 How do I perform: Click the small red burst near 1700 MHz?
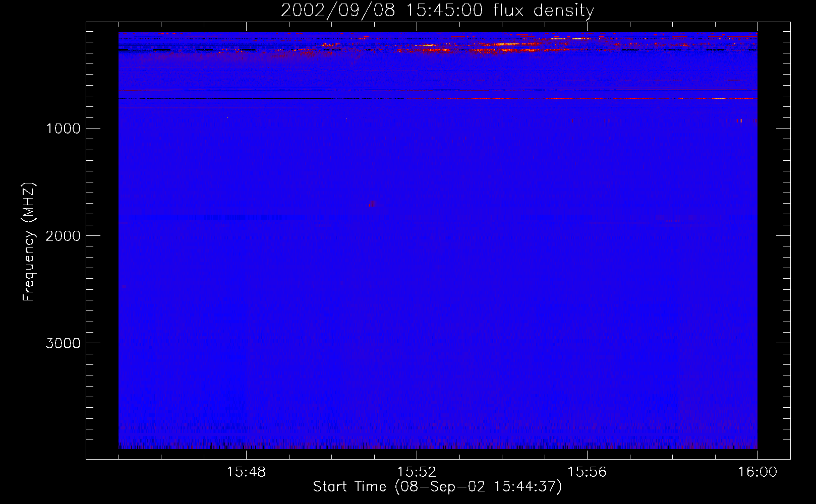pos(372,204)
